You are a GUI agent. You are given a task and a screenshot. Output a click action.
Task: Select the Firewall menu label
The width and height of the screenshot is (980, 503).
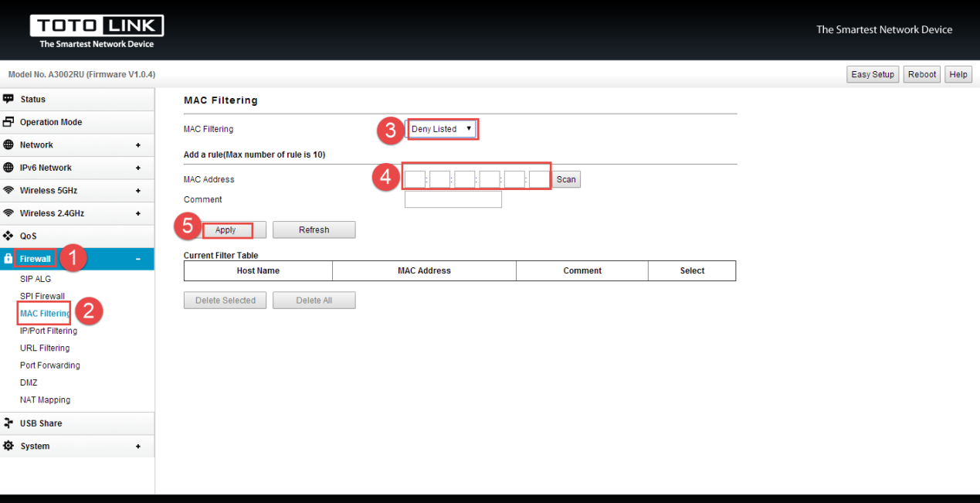coord(36,259)
